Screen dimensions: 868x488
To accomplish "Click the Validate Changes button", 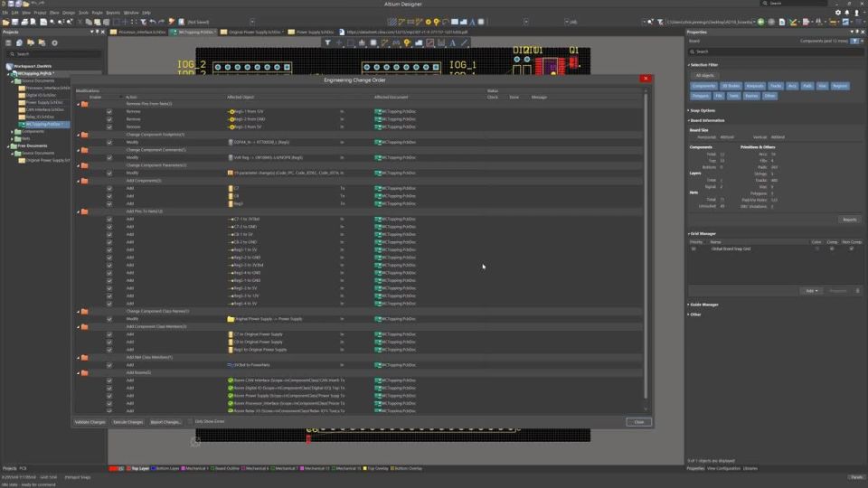I will click(90, 422).
